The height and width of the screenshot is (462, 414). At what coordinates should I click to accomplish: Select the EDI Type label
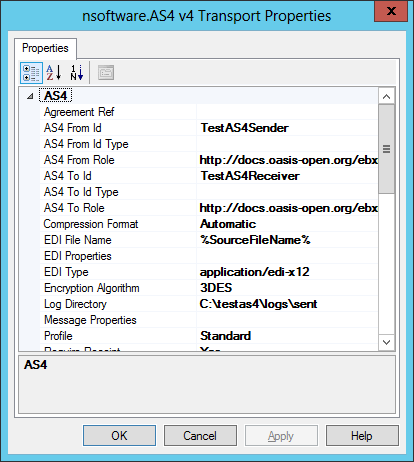66,272
